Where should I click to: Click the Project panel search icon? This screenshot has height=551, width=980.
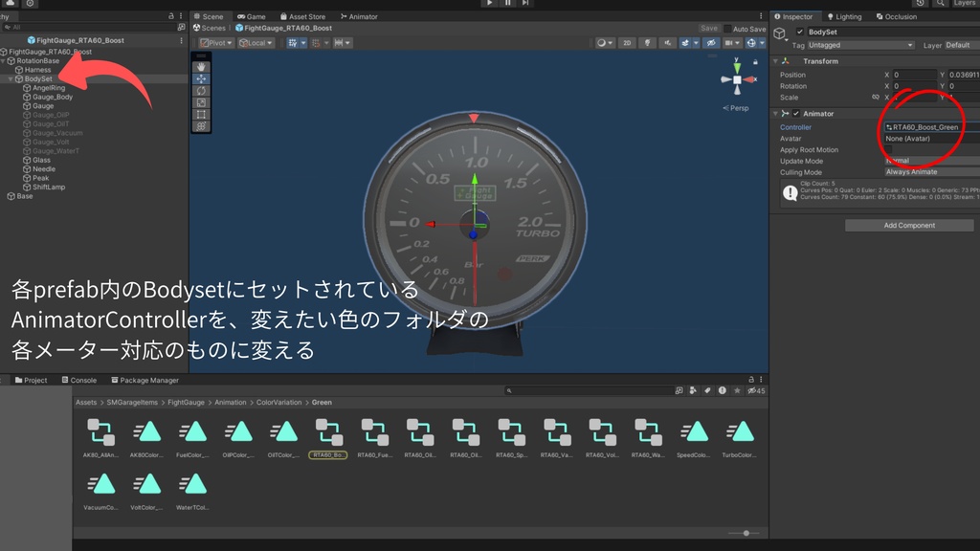(x=510, y=392)
